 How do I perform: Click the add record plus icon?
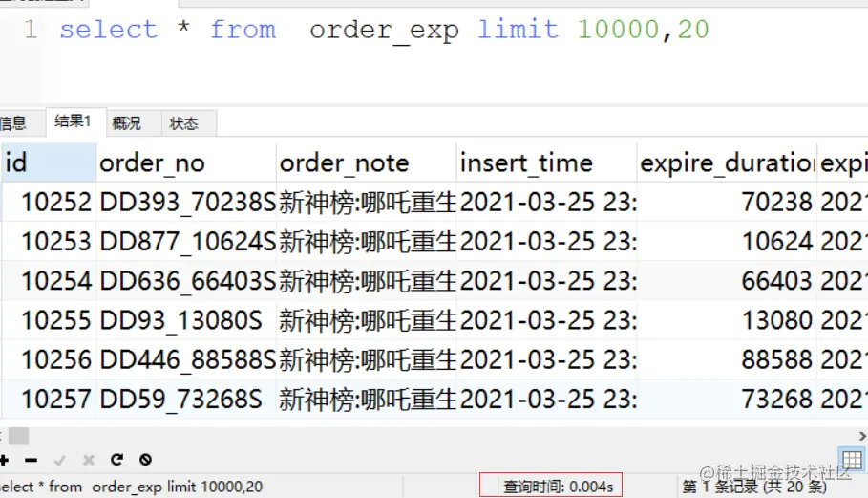4,460
